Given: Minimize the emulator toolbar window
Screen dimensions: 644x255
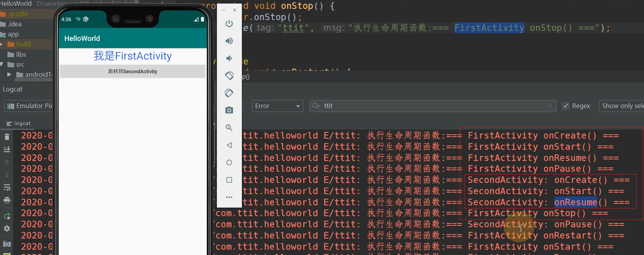Looking at the screenshot, I should point(224,10).
